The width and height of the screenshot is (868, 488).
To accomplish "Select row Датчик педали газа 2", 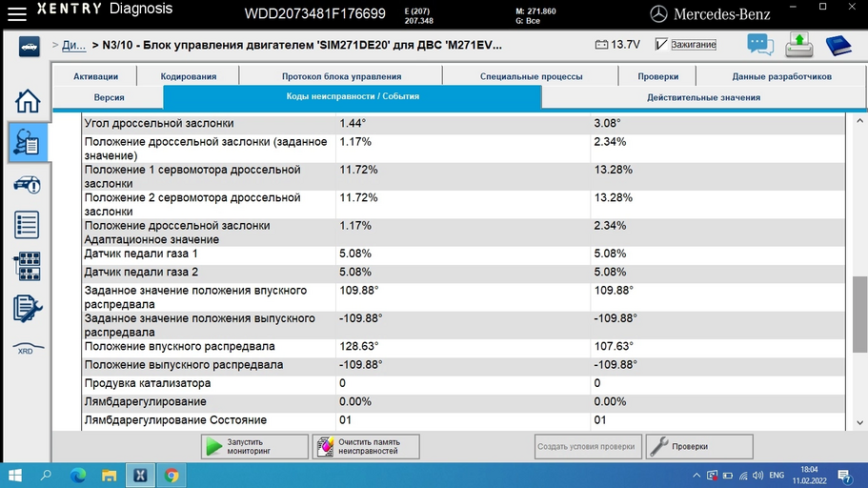I will tap(463, 272).
